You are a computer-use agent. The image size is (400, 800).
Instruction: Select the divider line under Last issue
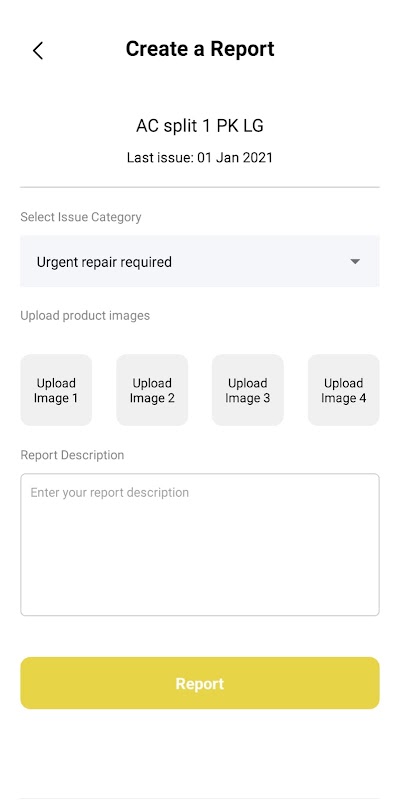coord(200,187)
